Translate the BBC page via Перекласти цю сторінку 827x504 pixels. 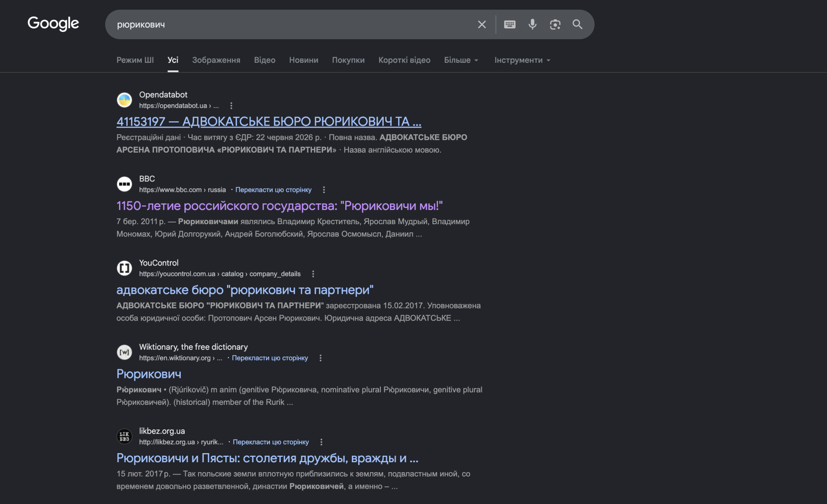pos(273,190)
